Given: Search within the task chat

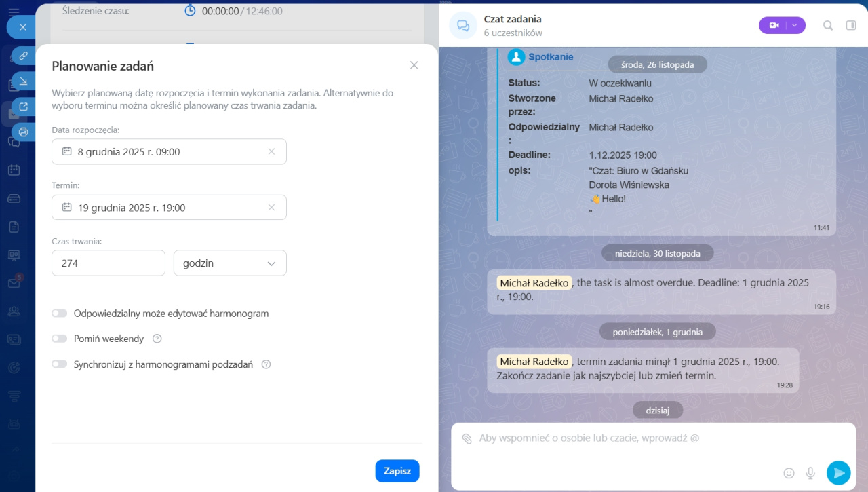Looking at the screenshot, I should coord(828,25).
